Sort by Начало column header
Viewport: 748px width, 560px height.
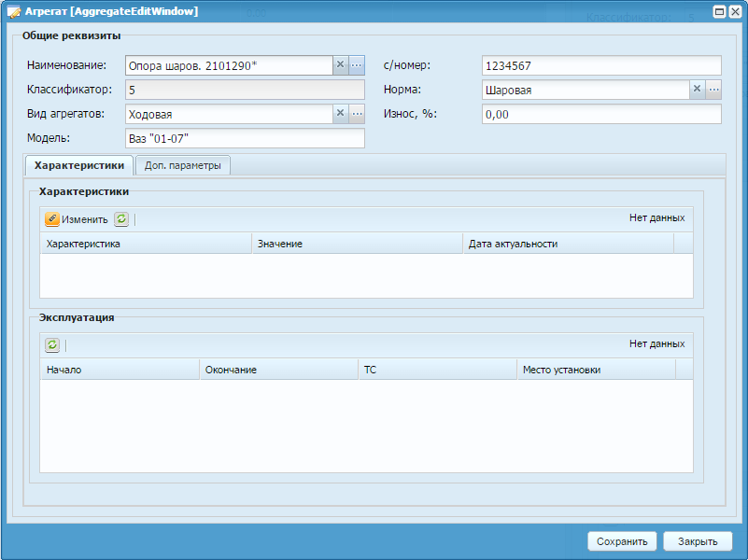(120, 370)
